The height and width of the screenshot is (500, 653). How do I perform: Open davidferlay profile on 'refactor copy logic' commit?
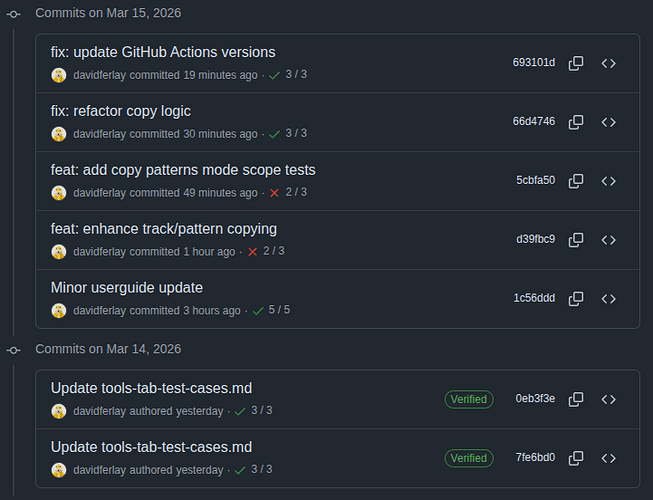[100, 134]
